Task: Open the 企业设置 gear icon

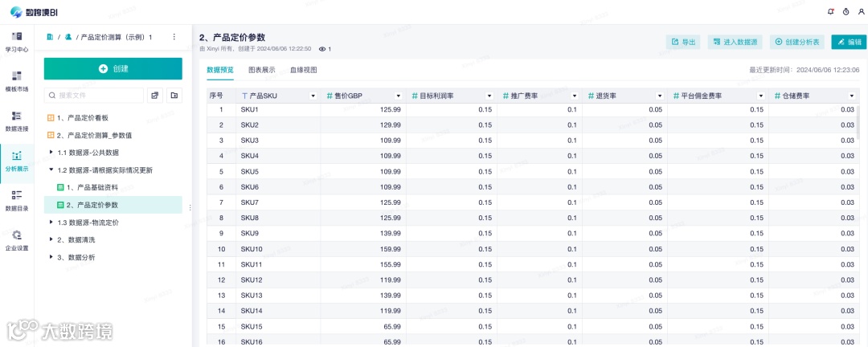Action: pos(17,235)
